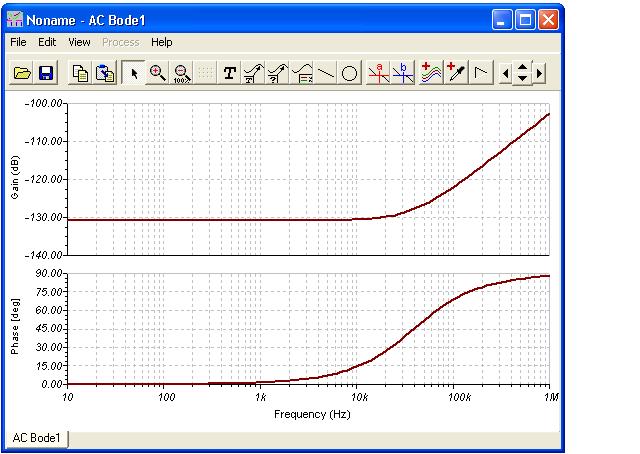Activate the zoom in magnifier
Viewport: 640px width, 454px height.
[x=158, y=73]
